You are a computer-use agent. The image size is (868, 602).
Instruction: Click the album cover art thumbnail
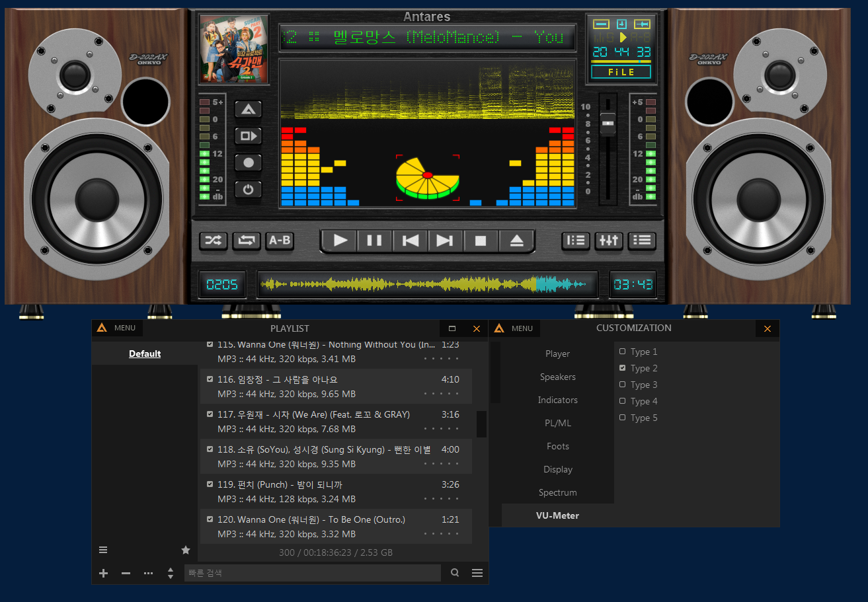[234, 49]
